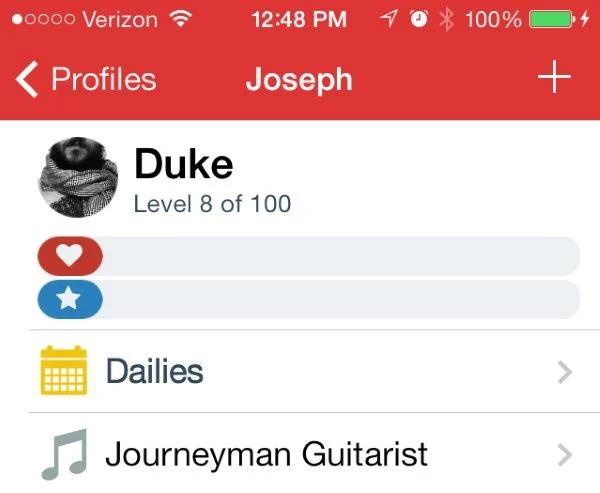Tap the back chevron arrow
This screenshot has height=493, width=600.
[28, 79]
